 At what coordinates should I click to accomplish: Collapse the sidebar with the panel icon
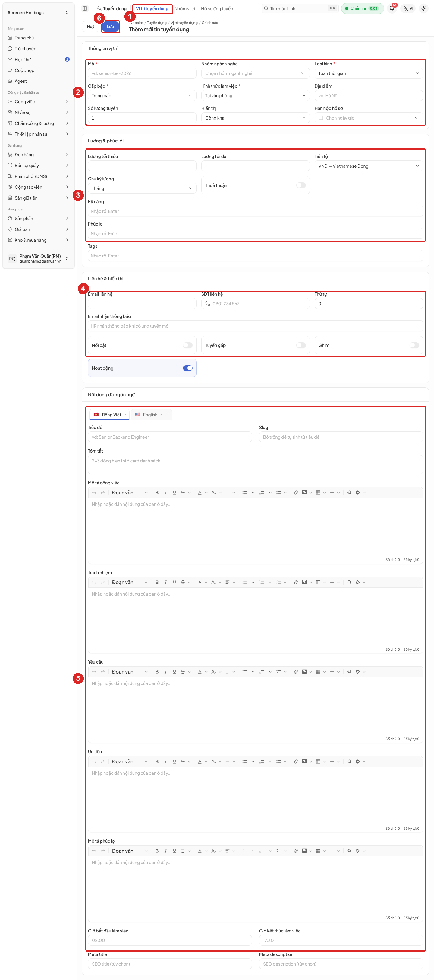[85, 8]
